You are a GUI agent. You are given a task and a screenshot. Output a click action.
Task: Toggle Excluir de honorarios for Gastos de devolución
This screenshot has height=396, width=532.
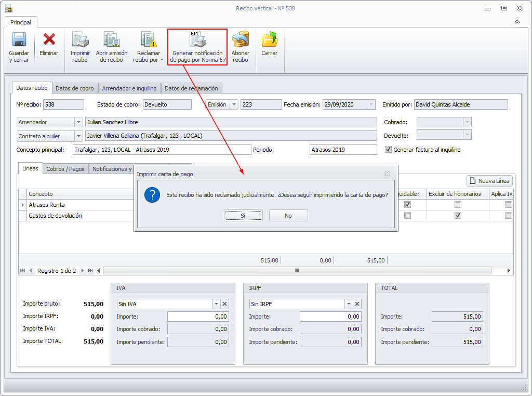point(458,216)
